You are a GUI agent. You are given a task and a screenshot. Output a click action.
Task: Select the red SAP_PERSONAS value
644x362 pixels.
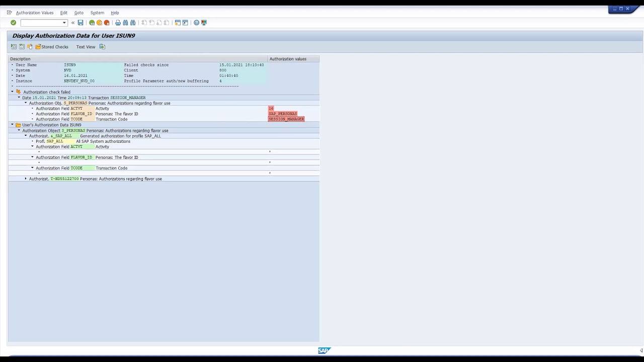(283, 114)
